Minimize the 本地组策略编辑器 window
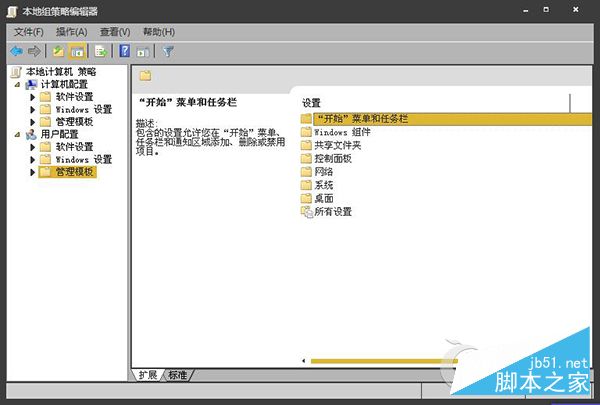The image size is (600, 405). [526, 11]
